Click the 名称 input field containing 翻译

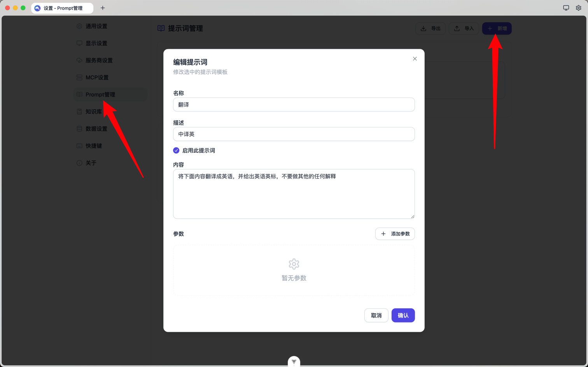pyautogui.click(x=294, y=105)
